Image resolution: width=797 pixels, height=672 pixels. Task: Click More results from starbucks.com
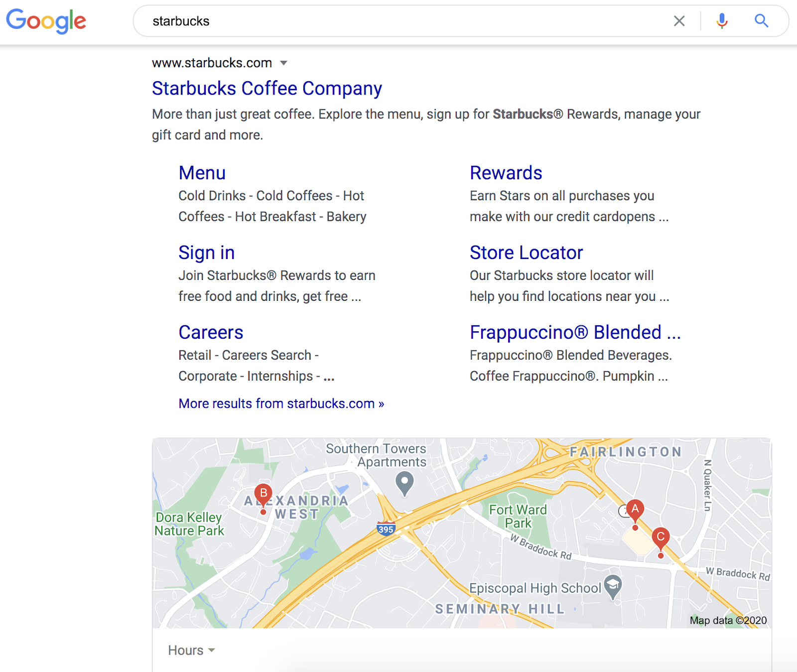point(281,403)
